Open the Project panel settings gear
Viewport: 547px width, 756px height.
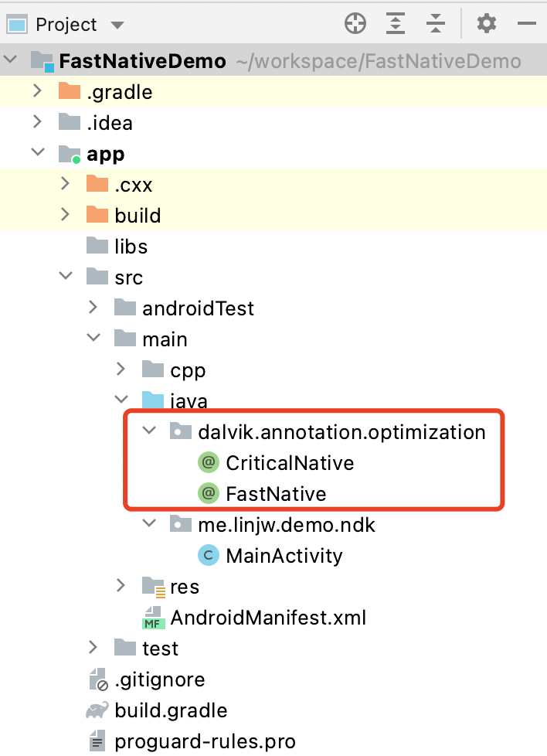[x=486, y=24]
